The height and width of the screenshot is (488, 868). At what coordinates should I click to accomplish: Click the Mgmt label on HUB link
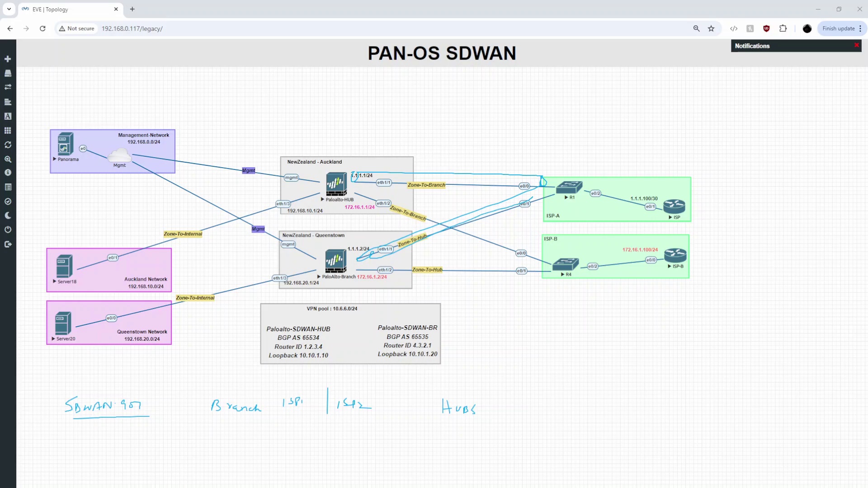249,170
